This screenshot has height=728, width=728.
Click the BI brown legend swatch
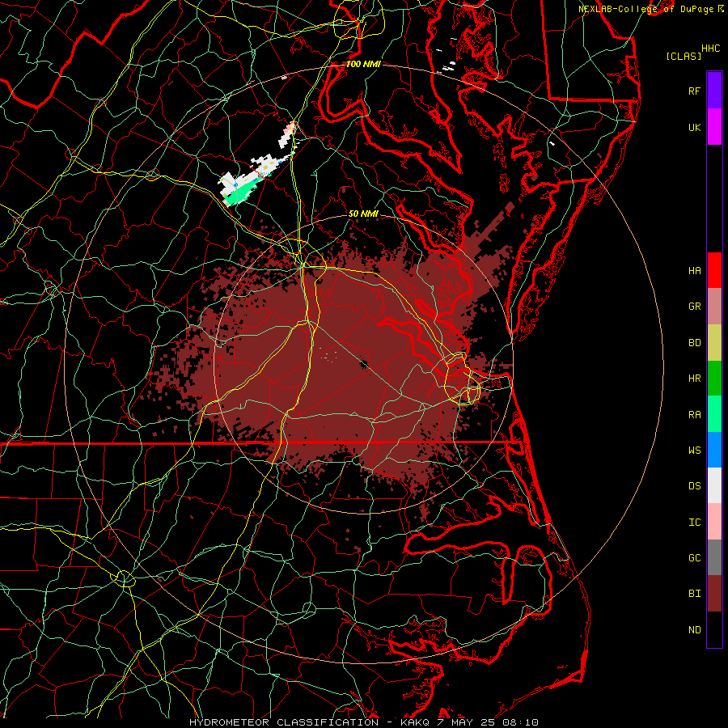pyautogui.click(x=714, y=594)
